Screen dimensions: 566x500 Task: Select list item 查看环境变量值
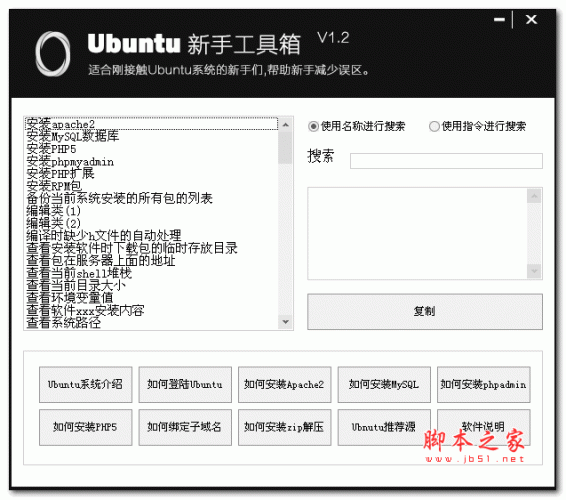pos(152,298)
